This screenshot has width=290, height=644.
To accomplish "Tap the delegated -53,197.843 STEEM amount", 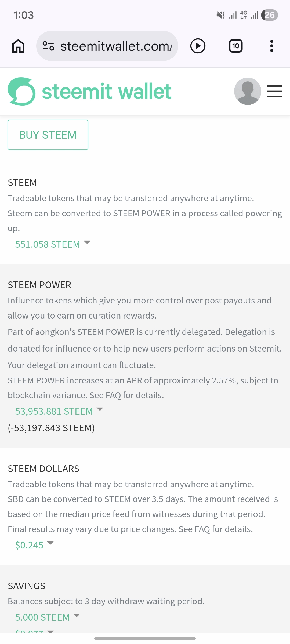I will (x=51, y=428).
